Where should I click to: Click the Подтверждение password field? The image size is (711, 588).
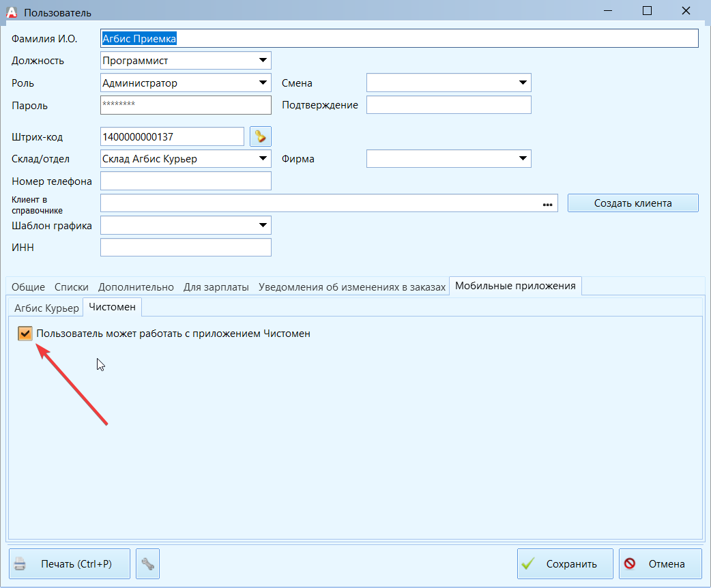448,105
